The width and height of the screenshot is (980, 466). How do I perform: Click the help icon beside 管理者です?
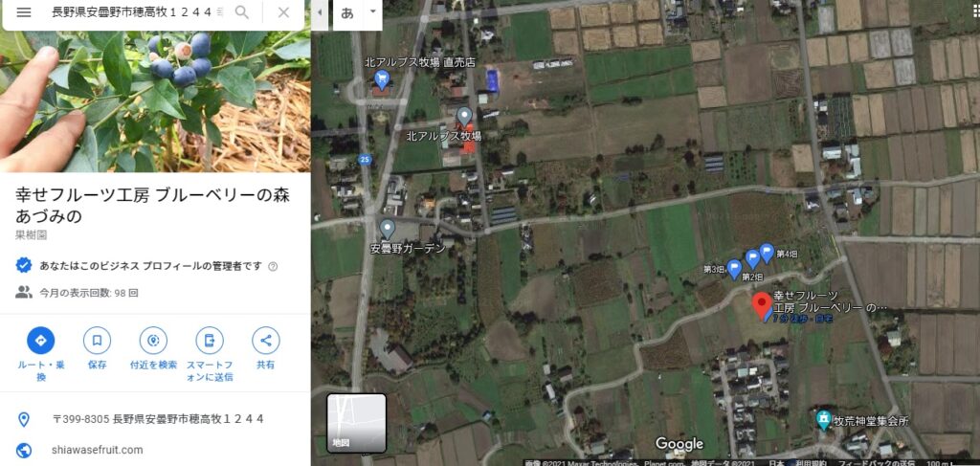click(x=273, y=266)
